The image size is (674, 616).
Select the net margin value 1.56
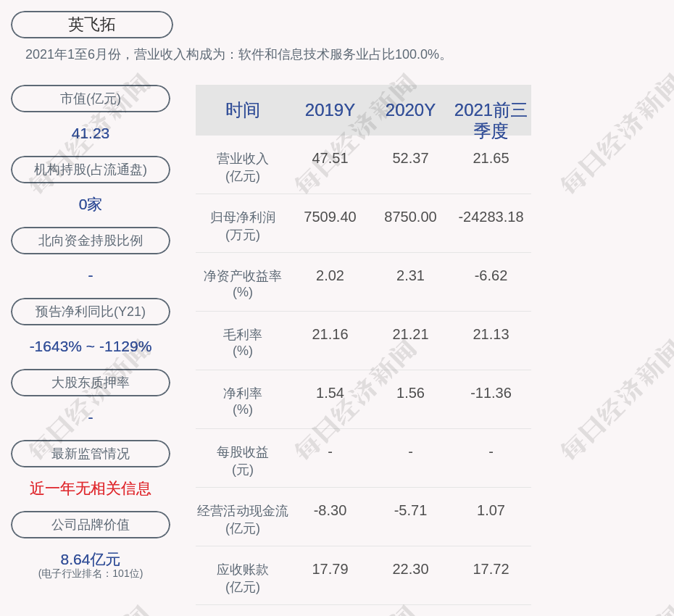click(410, 393)
